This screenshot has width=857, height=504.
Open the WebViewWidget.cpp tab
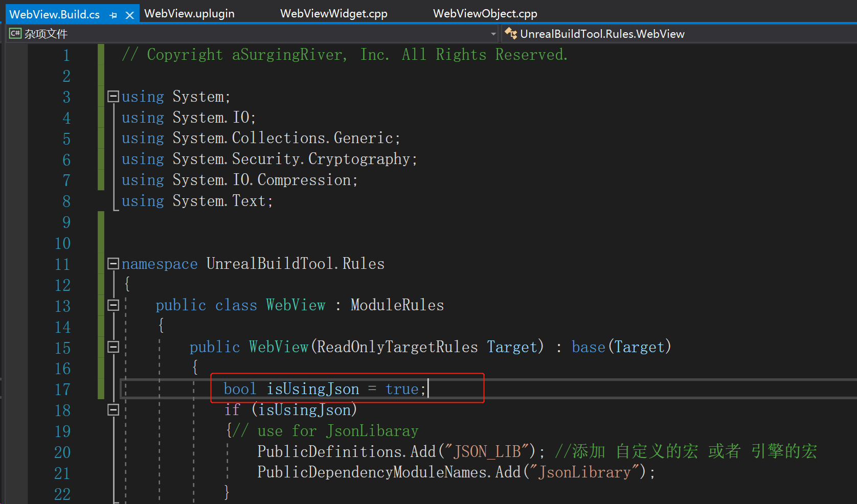(333, 14)
